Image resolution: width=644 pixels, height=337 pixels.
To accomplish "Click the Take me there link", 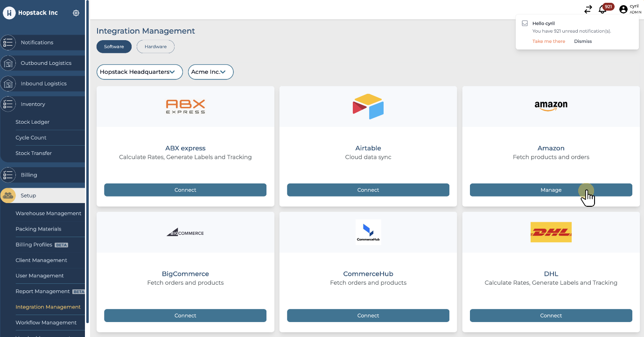I will [x=549, y=42].
